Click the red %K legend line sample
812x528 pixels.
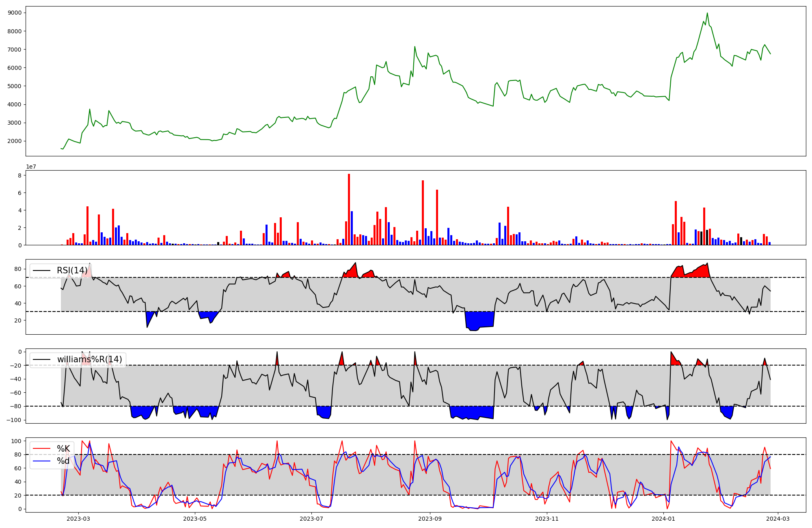(41, 449)
